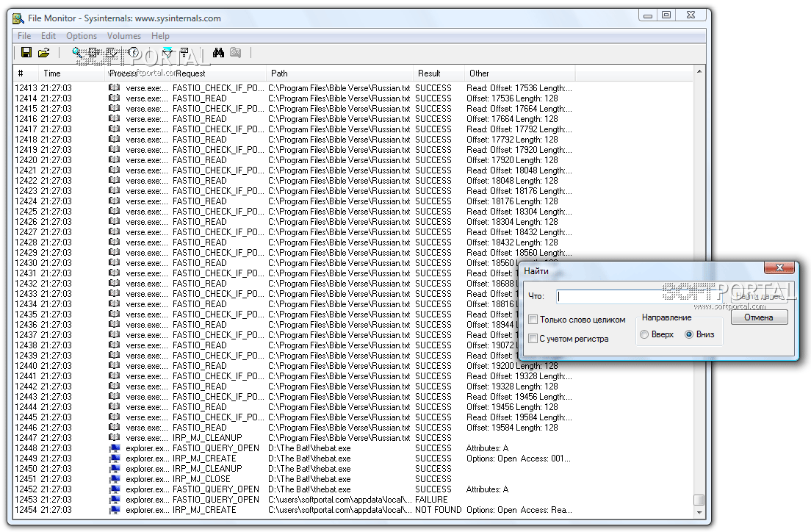Click IRP_MJ_CREATE request in row 12454
Screen dimensions: 811x532
[x=204, y=510]
